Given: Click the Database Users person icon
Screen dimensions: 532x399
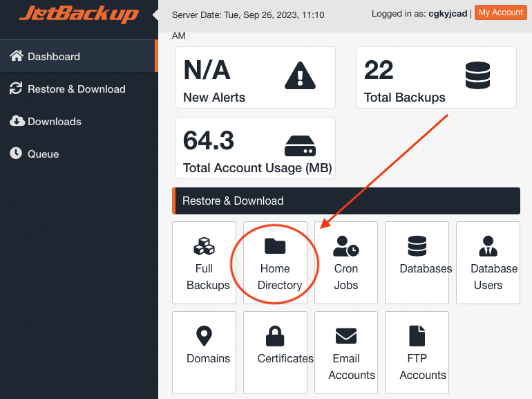Looking at the screenshot, I should click(488, 246).
